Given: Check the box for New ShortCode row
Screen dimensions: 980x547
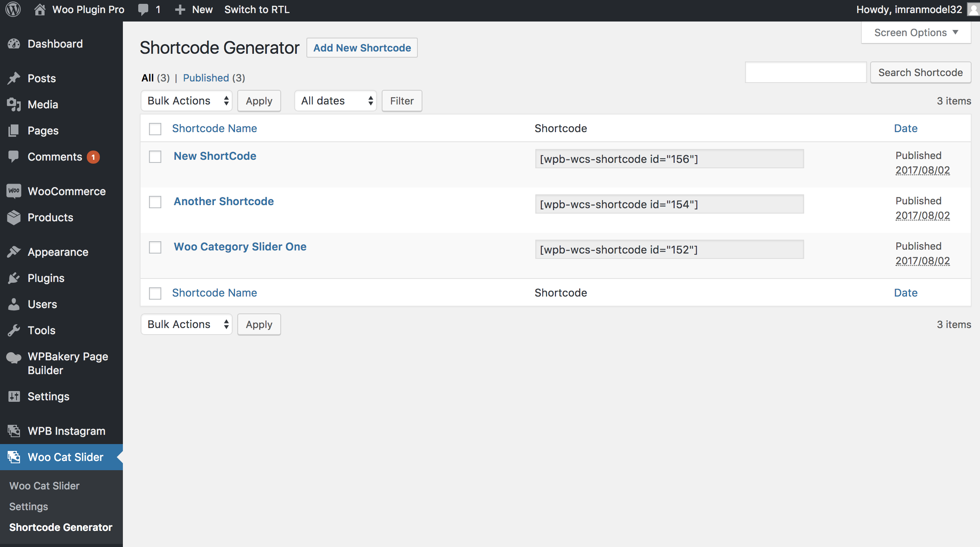Looking at the screenshot, I should pyautogui.click(x=155, y=156).
